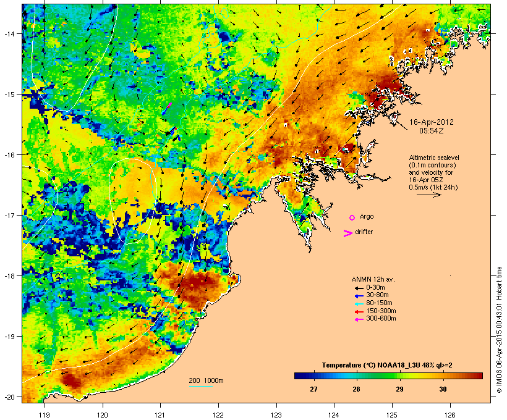Click the magenta drifter legend marker
The width and height of the screenshot is (507, 420).
347,233
